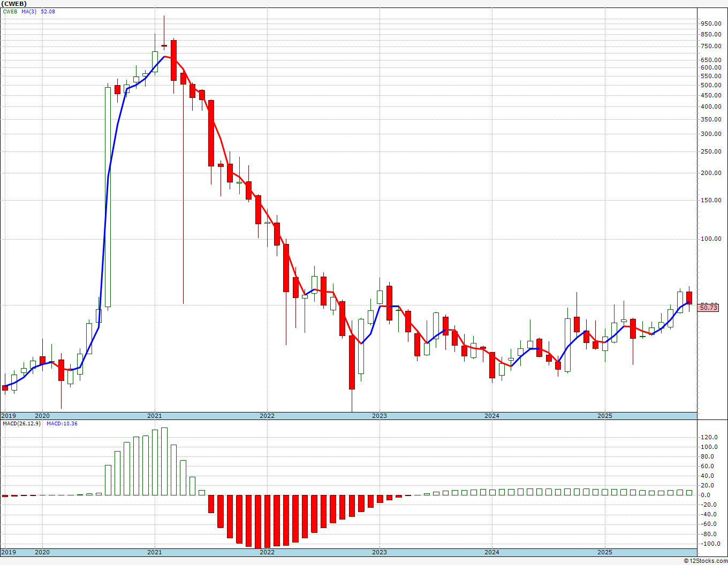The image size is (728, 565).
Task: Click the 350.00 price axis label
Action: [711, 119]
